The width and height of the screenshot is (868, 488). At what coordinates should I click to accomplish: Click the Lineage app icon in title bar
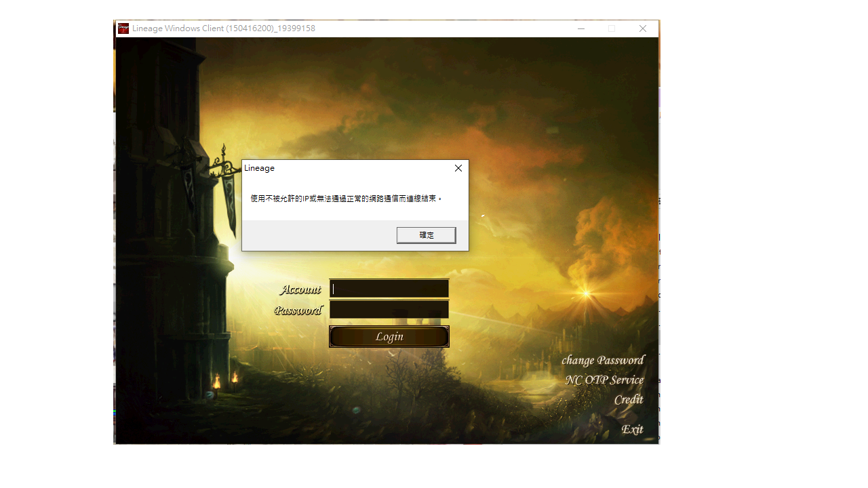[123, 28]
